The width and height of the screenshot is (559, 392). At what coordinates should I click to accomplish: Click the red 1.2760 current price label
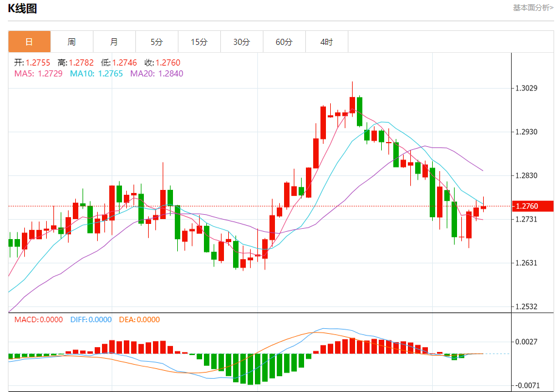tap(533, 206)
